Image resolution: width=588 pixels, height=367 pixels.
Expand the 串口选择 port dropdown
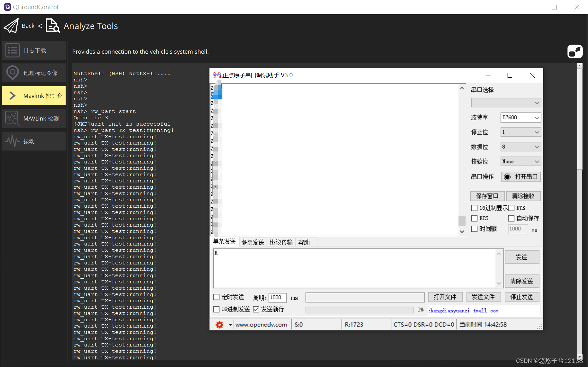506,103
